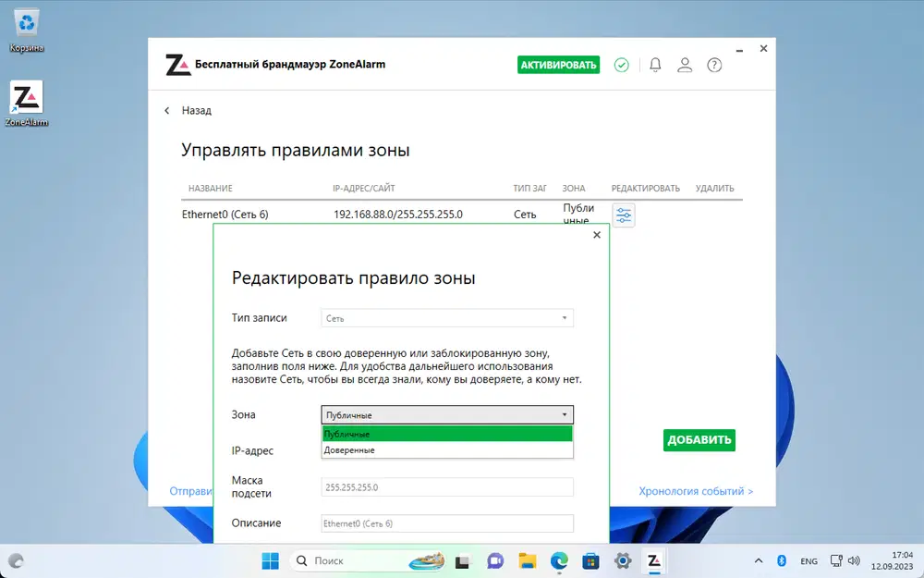Click the ZoneAlarm taskbar icon
The image size is (924, 578).
click(654, 561)
